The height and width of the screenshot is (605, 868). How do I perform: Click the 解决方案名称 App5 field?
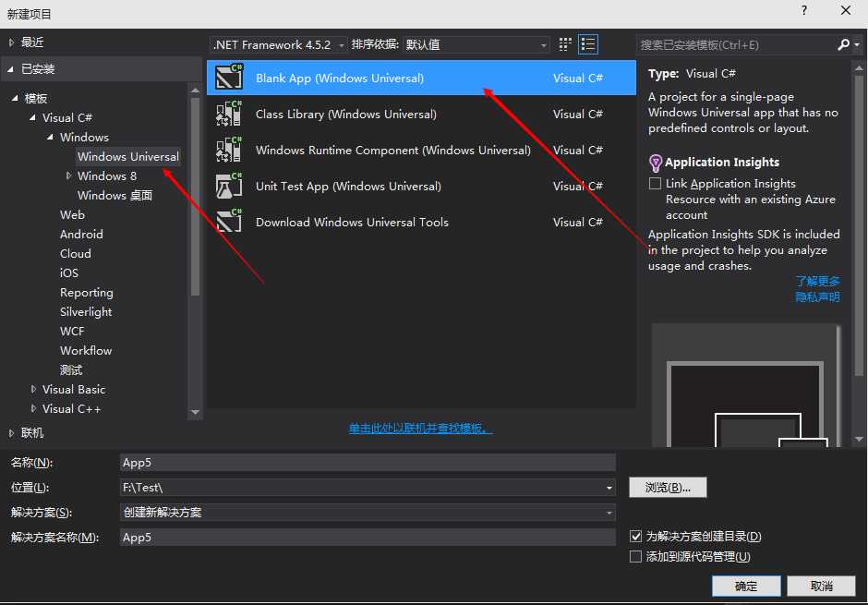coord(368,537)
